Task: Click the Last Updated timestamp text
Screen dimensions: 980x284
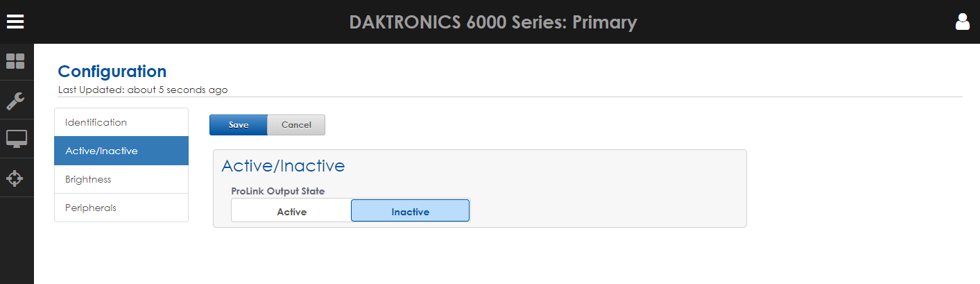Action: point(143,90)
